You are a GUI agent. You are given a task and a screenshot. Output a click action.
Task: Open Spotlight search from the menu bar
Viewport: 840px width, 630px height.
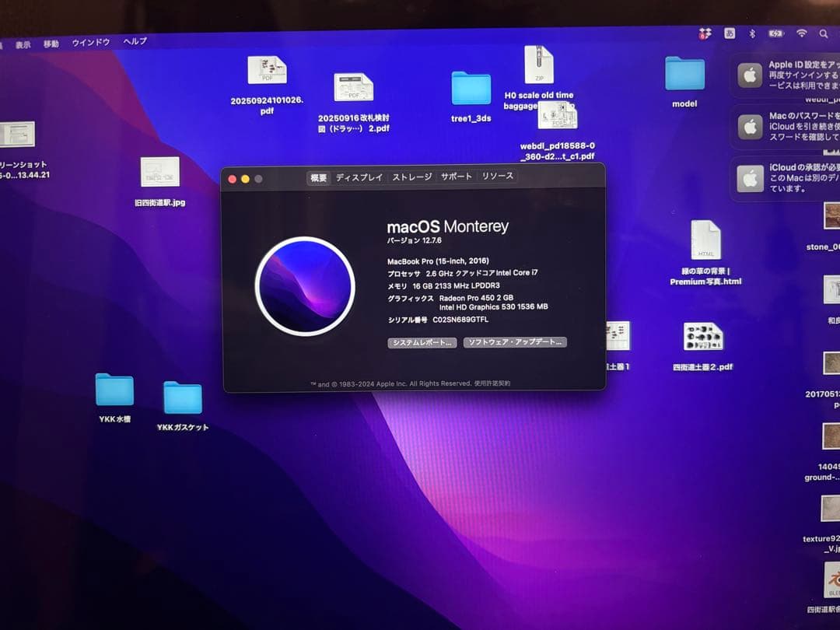(824, 33)
